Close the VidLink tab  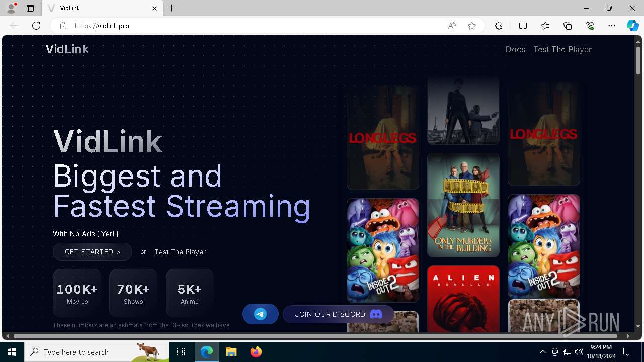tap(154, 8)
